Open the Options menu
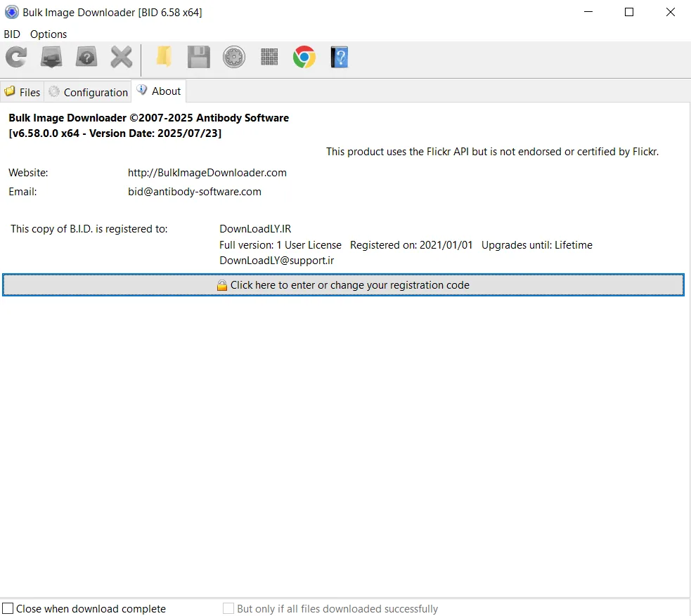This screenshot has height=616, width=691. 49,34
